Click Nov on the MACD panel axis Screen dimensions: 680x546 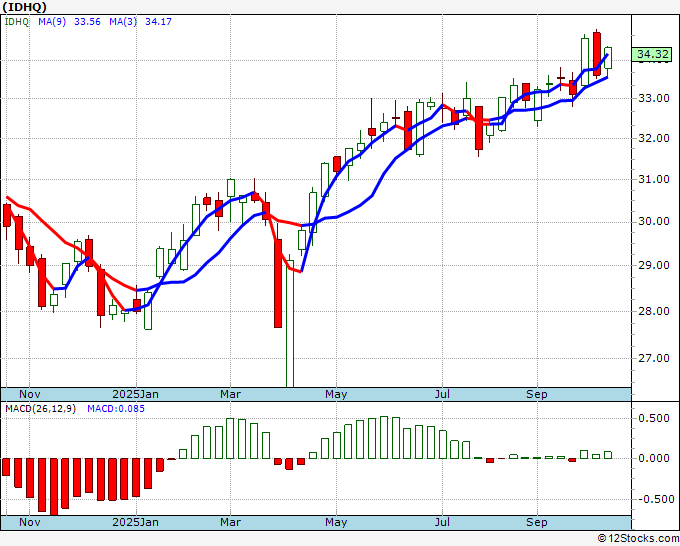(x=29, y=522)
